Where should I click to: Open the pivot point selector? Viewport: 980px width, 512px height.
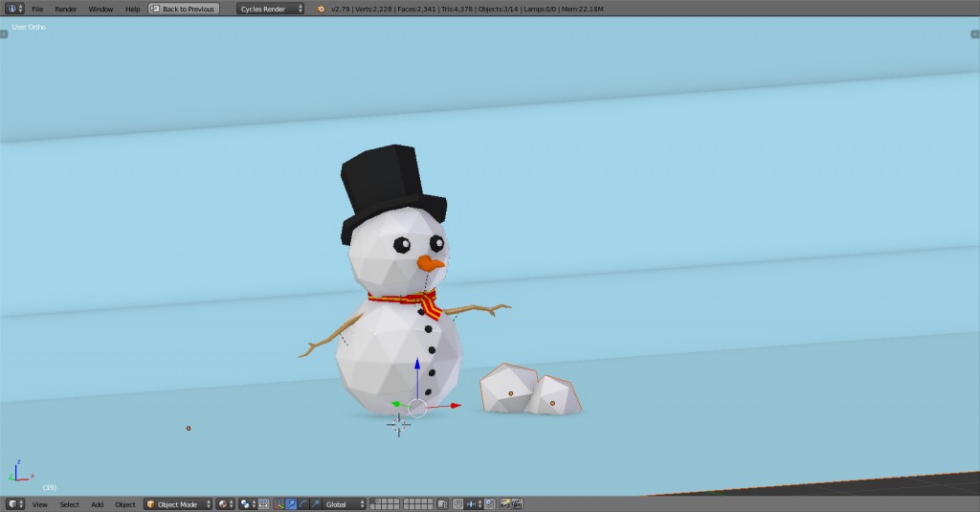coord(248,504)
